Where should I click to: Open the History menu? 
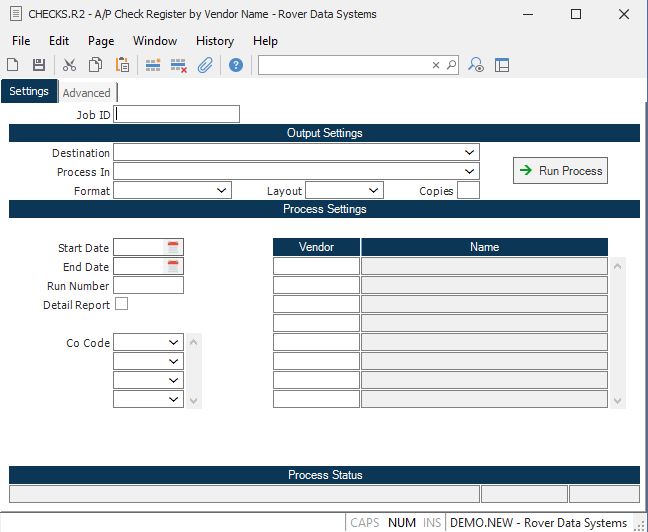coord(214,41)
